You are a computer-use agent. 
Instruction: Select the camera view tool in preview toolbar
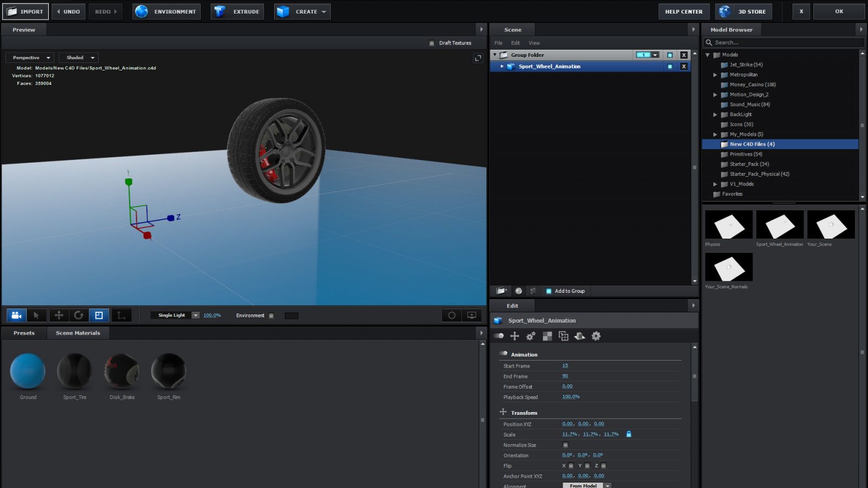click(x=16, y=315)
